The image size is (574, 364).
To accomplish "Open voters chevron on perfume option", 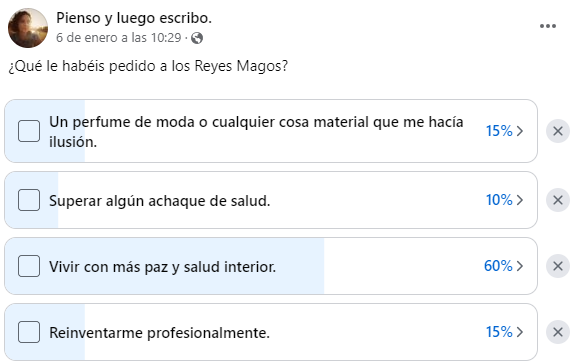I will tap(520, 131).
